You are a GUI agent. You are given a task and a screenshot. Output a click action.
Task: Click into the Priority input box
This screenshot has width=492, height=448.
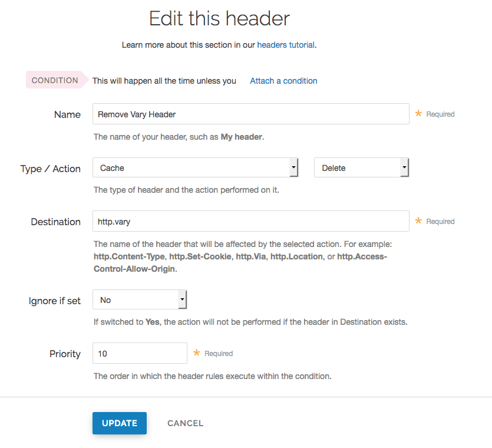(x=140, y=354)
